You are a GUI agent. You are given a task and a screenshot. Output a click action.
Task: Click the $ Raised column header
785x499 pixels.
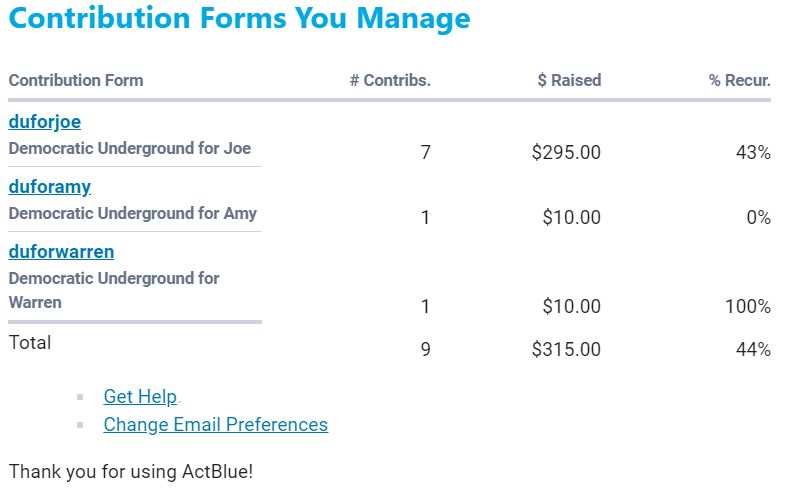[x=569, y=80]
